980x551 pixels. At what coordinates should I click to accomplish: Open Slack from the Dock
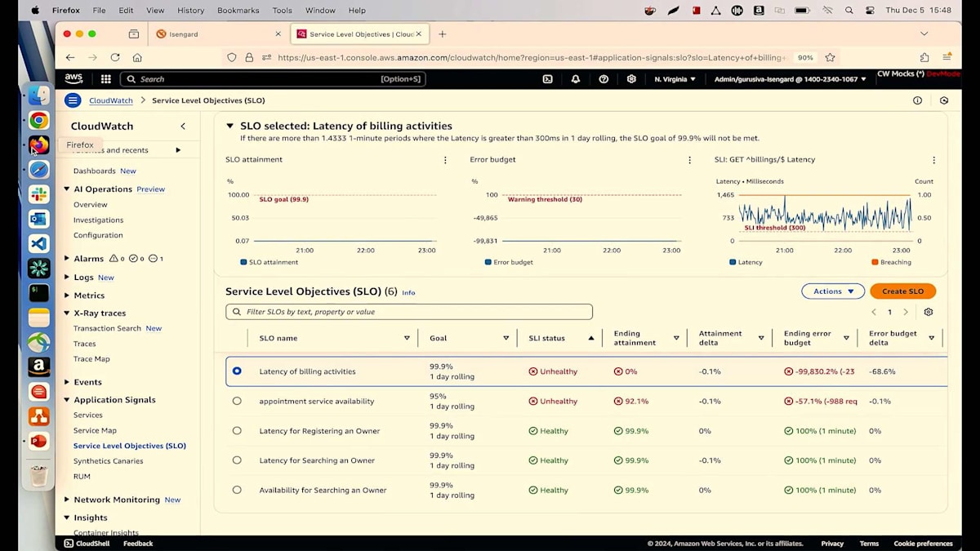[x=38, y=194]
